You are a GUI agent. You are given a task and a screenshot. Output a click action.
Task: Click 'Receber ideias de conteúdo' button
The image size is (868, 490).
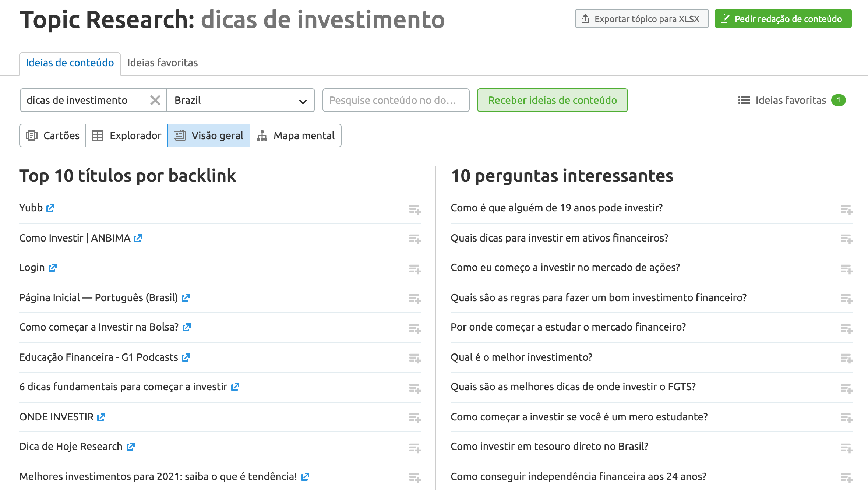click(552, 100)
